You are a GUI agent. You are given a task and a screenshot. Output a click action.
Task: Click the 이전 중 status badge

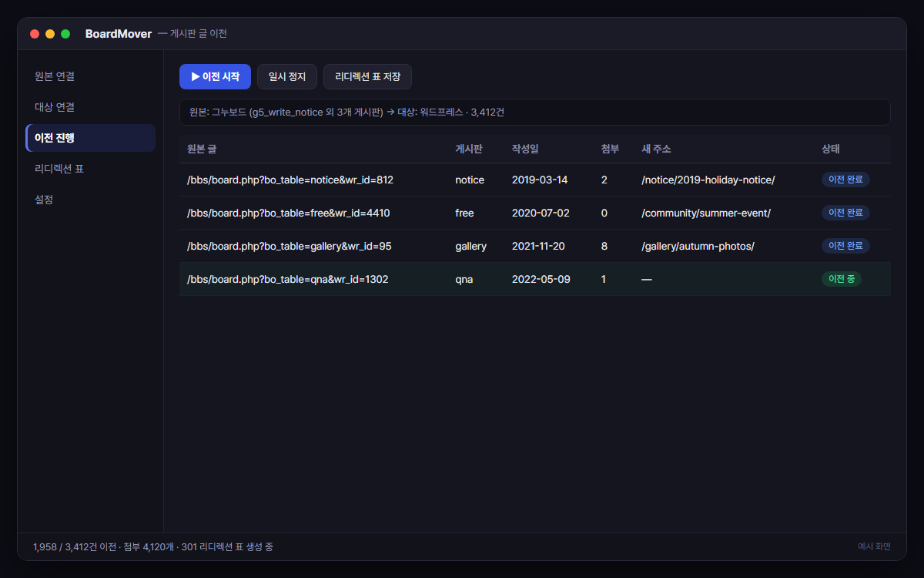(842, 279)
